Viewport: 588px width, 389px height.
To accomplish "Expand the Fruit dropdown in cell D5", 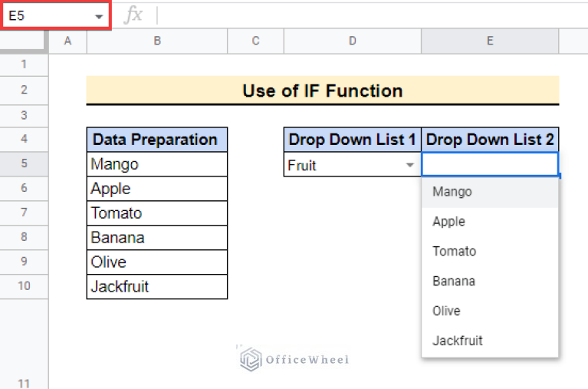I will coord(410,165).
